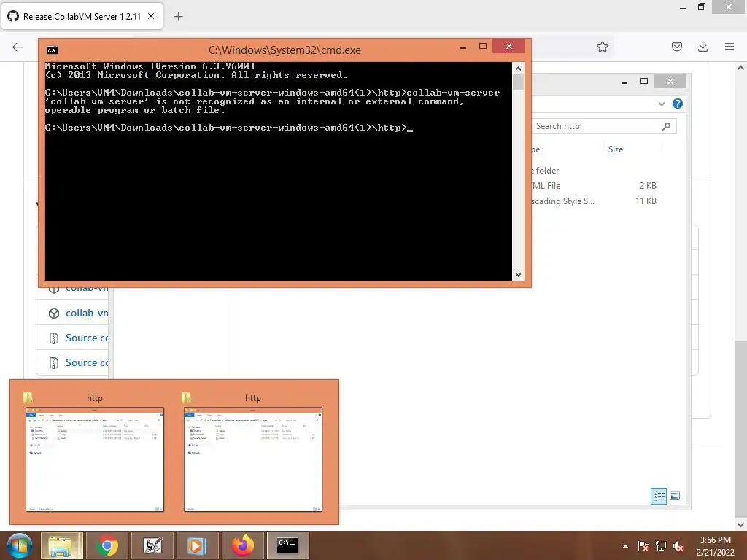Screen dimensions: 747x560
Task: Expand the Explorer ribbon chevron
Action: 661,104
